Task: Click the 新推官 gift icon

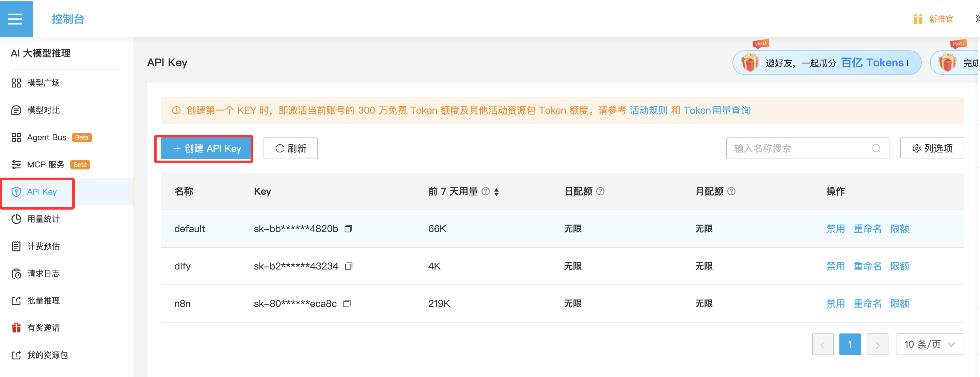Action: click(x=918, y=19)
